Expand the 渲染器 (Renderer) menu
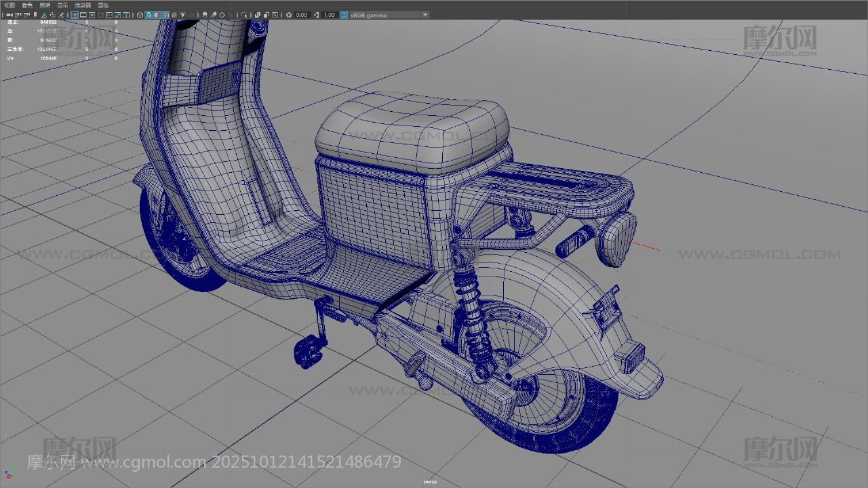868x488 pixels. (x=83, y=5)
